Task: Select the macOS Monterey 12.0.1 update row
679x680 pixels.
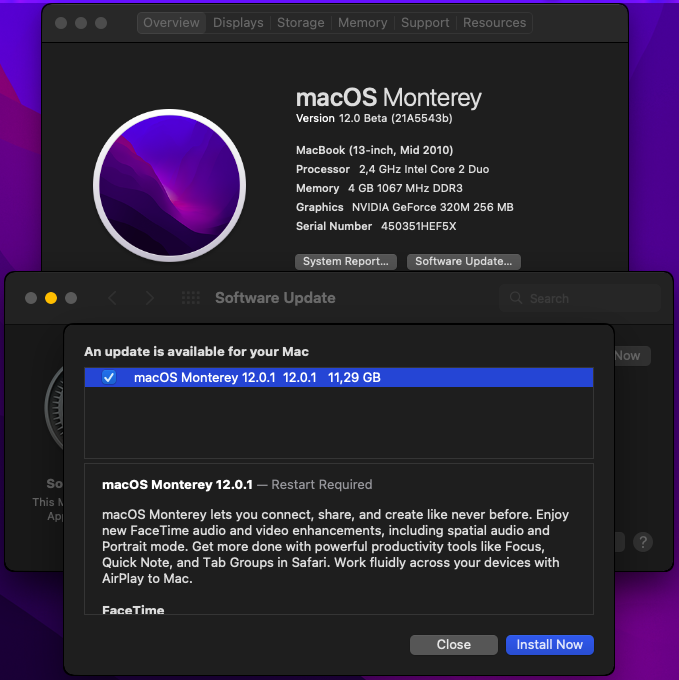Action: click(x=339, y=377)
